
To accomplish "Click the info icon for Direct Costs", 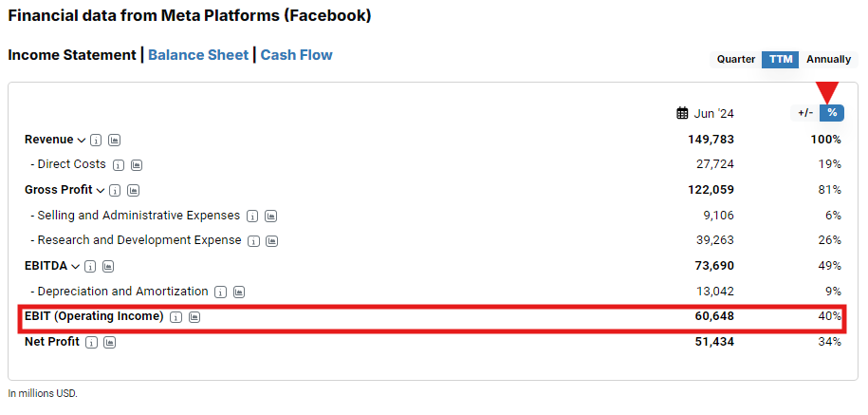I will [119, 165].
